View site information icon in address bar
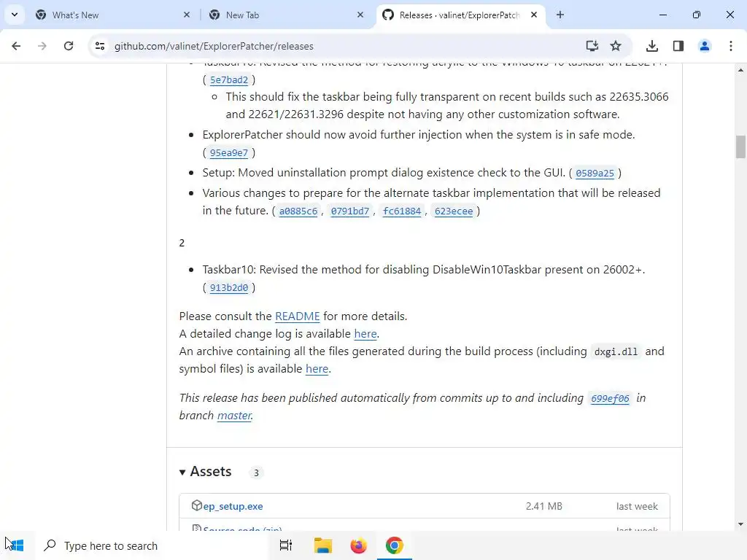Image resolution: width=747 pixels, height=560 pixels. pos(100,46)
